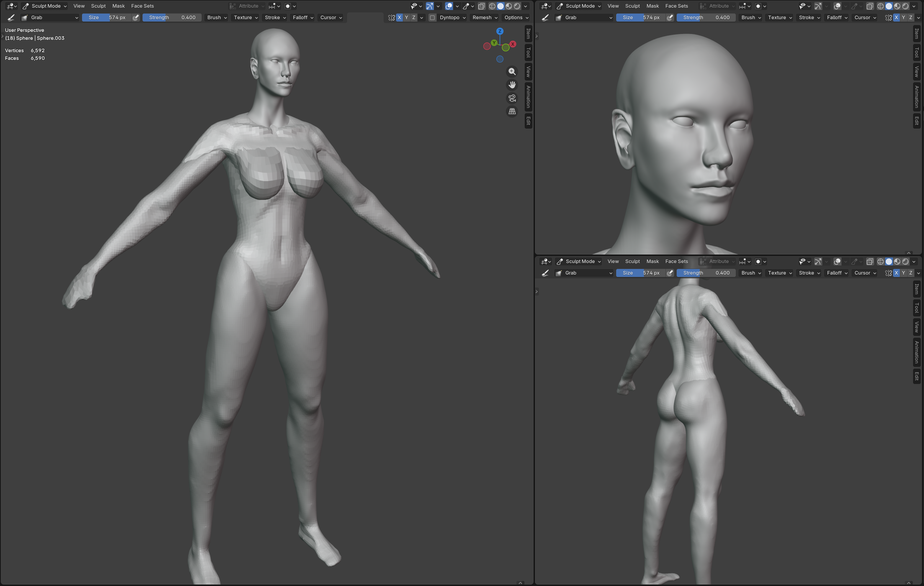Screen dimensions: 924x586
Task: Enable the Dyntopo checkbox
Action: 432,18
